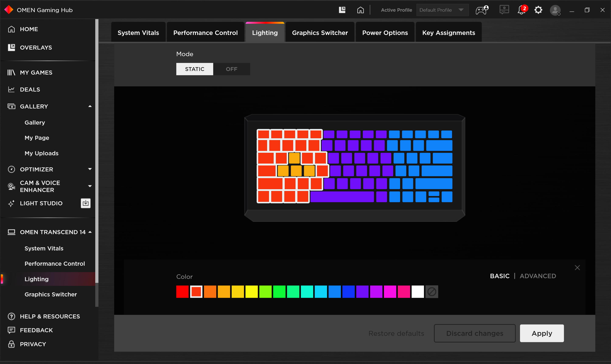
Task: Expand CAM & VOICE ENHANCER section
Action: click(x=90, y=186)
